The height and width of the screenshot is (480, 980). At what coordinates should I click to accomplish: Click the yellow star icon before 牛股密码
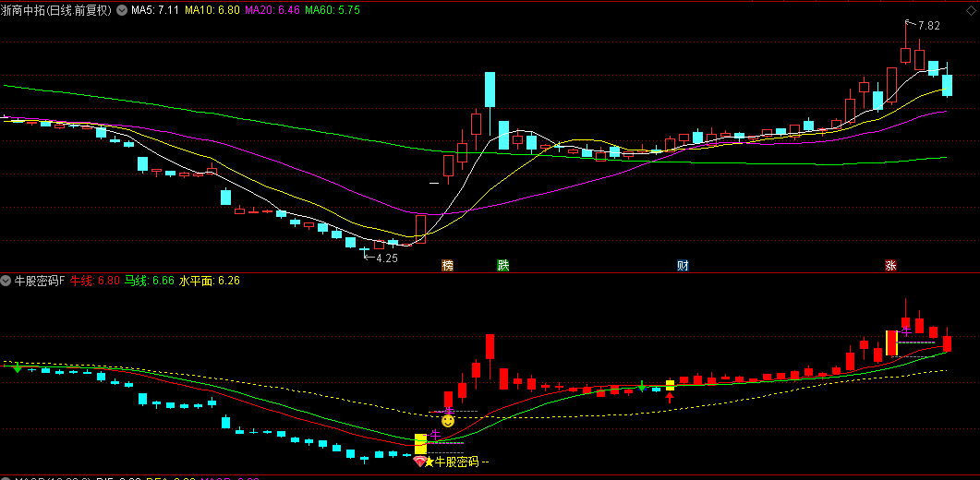click(x=430, y=462)
